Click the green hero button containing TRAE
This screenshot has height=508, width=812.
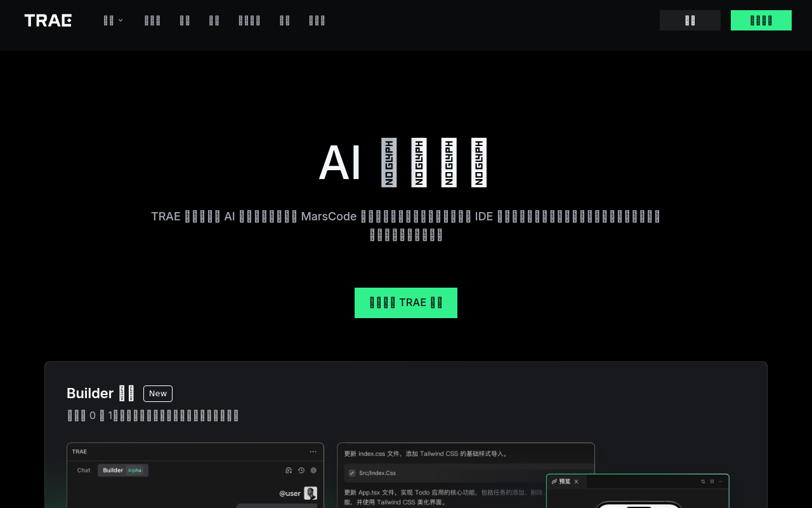pos(406,303)
